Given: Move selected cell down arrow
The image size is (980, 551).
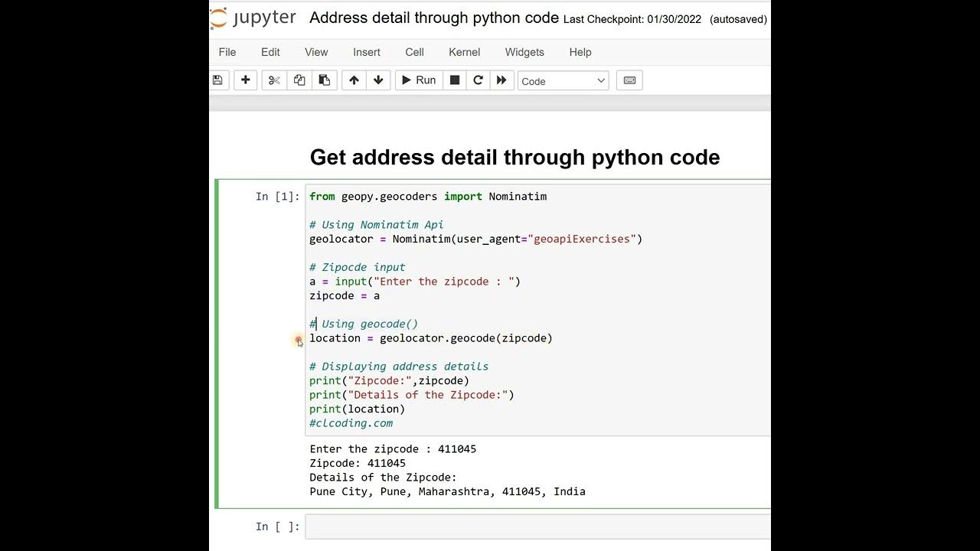Looking at the screenshot, I should pyautogui.click(x=378, y=80).
